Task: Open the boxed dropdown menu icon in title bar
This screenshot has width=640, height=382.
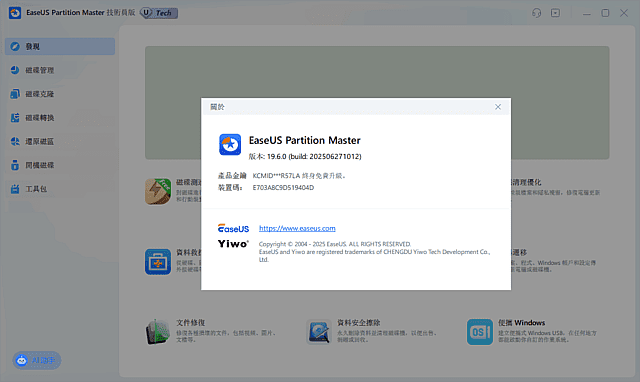Action: click(x=556, y=13)
